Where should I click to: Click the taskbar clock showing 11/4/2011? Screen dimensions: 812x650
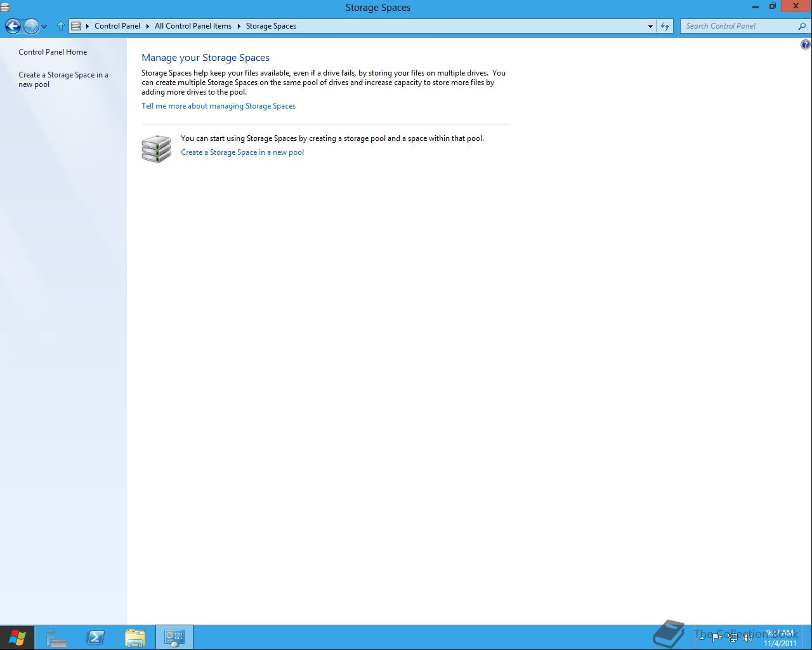tap(780, 638)
